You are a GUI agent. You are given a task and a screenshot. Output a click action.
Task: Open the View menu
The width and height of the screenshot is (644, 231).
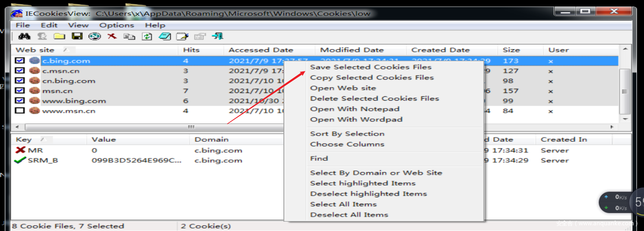coord(78,25)
